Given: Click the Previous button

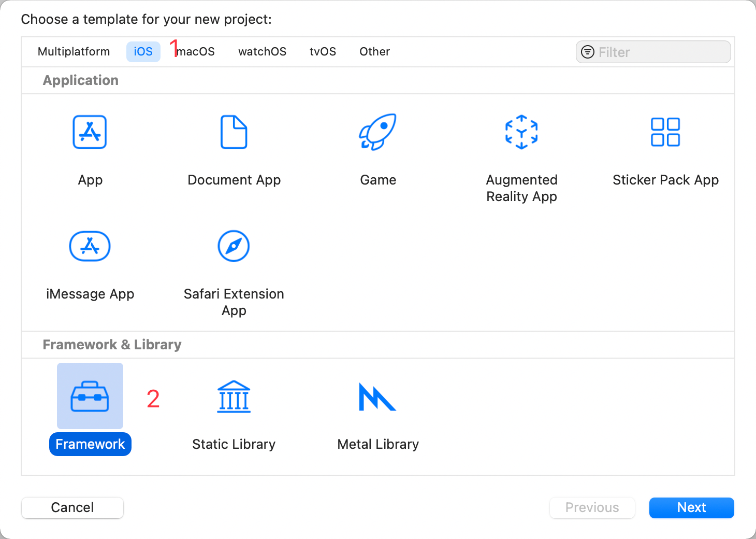Looking at the screenshot, I should pyautogui.click(x=592, y=507).
